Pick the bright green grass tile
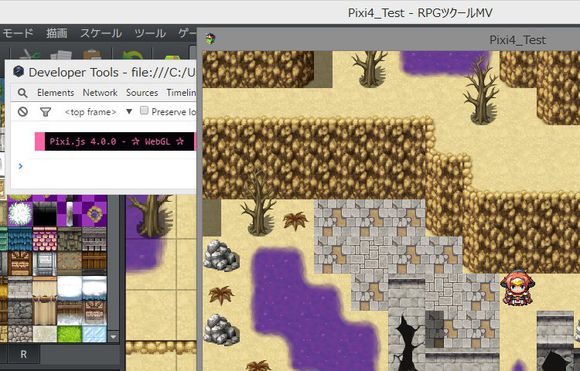This screenshot has height=371, width=580. [70, 334]
